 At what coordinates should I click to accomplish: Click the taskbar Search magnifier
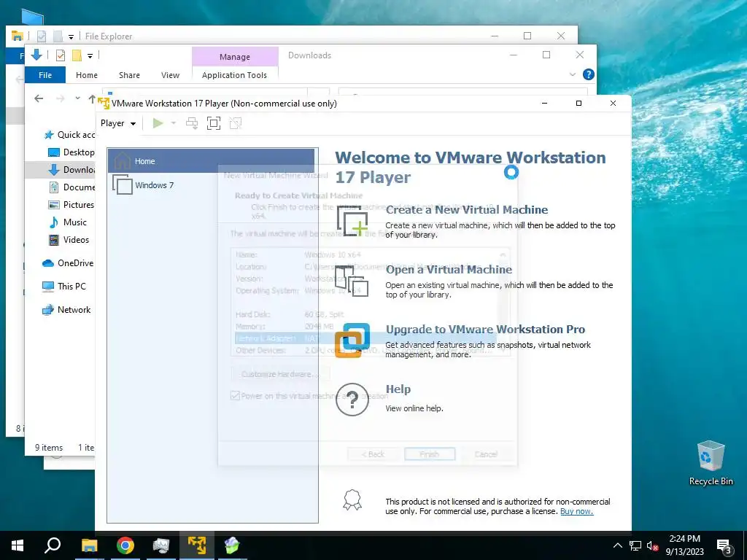point(53,545)
